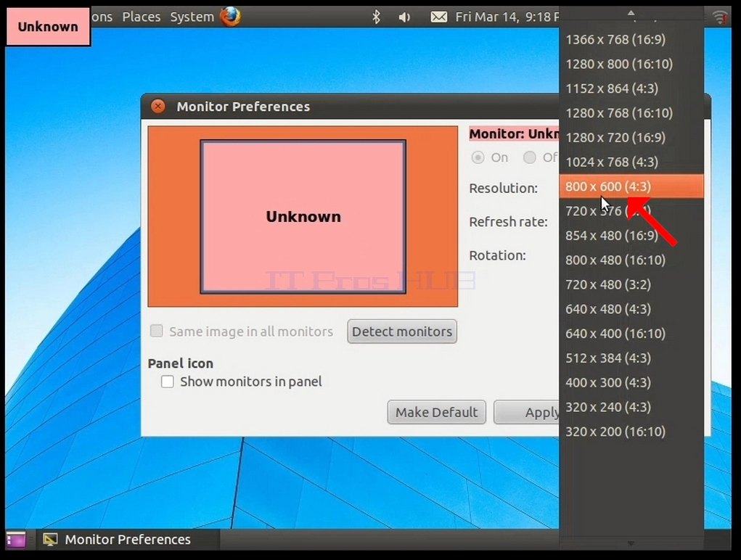Screen dimensions: 741x560
Task: Click the Monitor Preferences taskbar entry
Action: (128, 539)
